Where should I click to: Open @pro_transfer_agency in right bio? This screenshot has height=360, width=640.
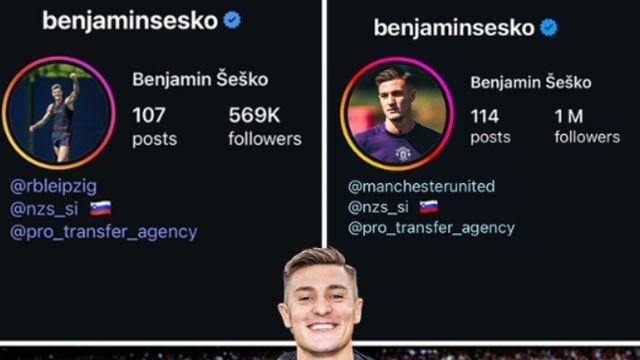pos(431,228)
